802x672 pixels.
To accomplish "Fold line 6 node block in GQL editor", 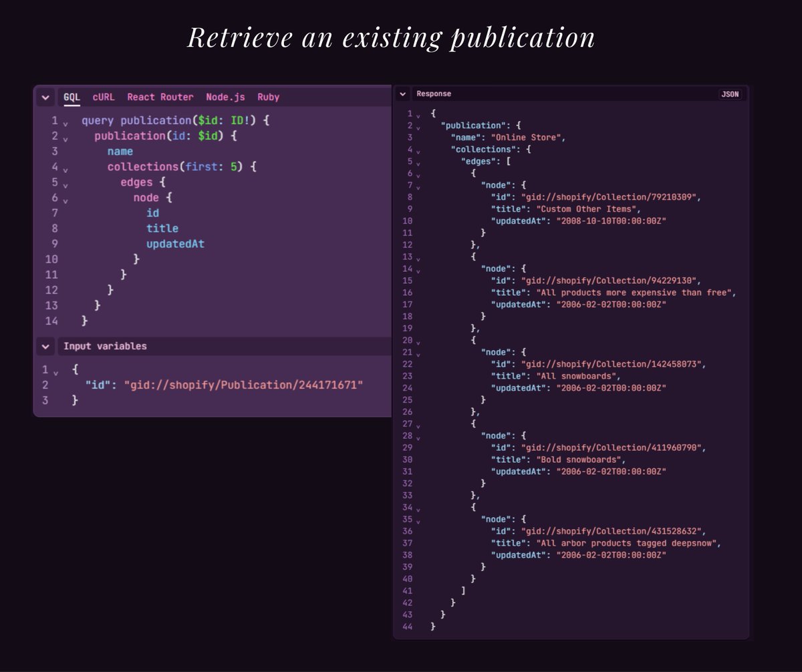I will coord(65,200).
